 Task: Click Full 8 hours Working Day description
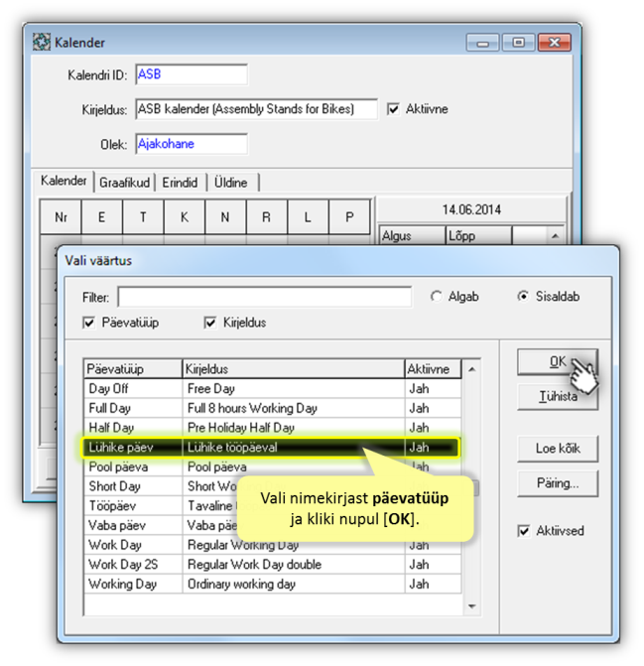point(294,408)
